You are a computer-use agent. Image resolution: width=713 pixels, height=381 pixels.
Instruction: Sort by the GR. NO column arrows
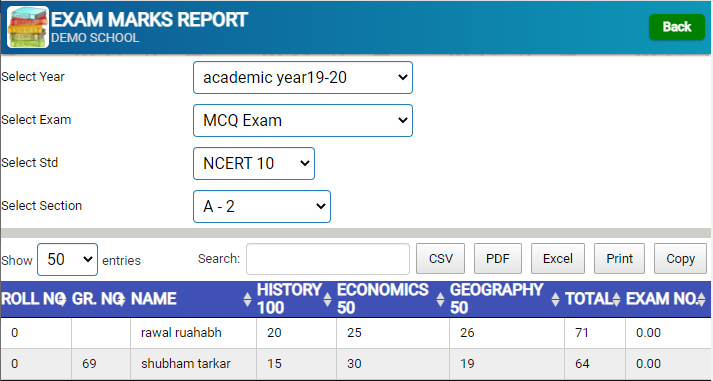pos(121,299)
